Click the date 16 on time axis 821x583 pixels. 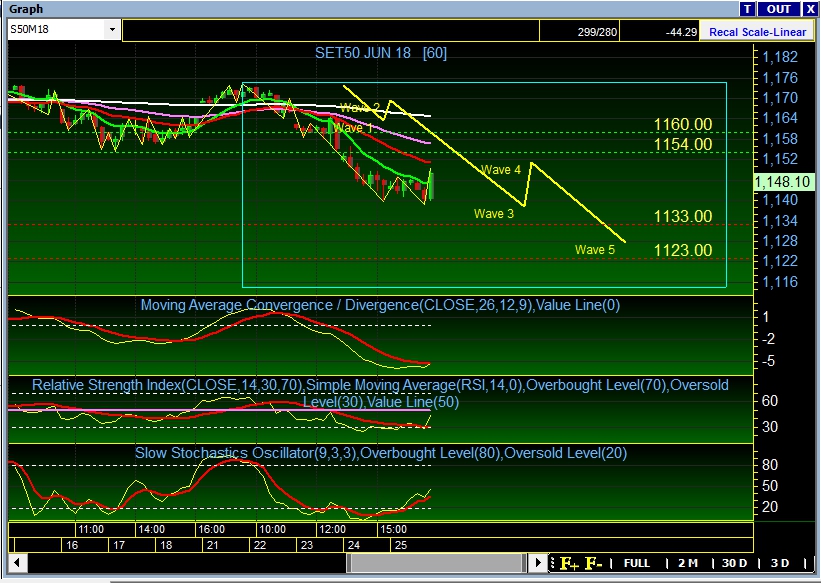tap(72, 545)
